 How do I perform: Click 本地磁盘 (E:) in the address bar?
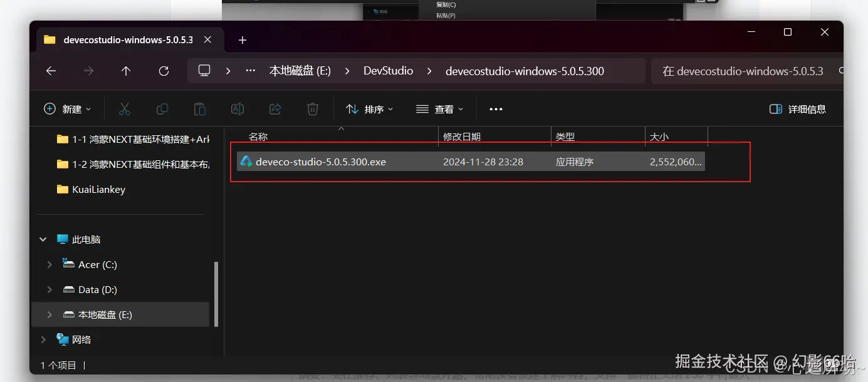pos(300,71)
